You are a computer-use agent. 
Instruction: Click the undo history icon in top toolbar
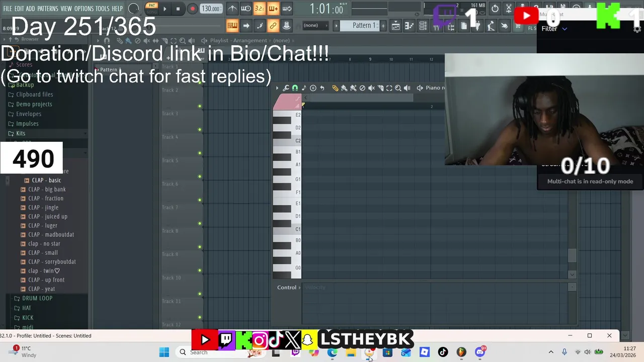click(x=495, y=9)
